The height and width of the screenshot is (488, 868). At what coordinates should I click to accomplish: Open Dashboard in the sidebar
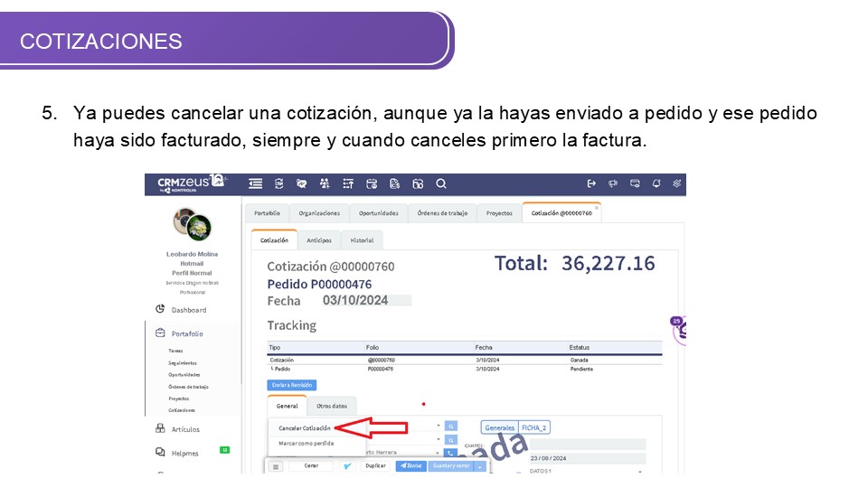click(189, 310)
